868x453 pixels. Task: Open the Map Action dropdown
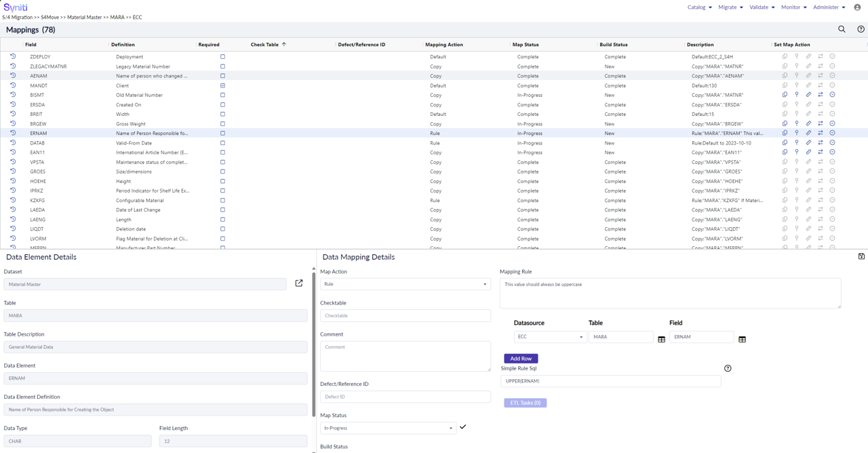point(484,284)
